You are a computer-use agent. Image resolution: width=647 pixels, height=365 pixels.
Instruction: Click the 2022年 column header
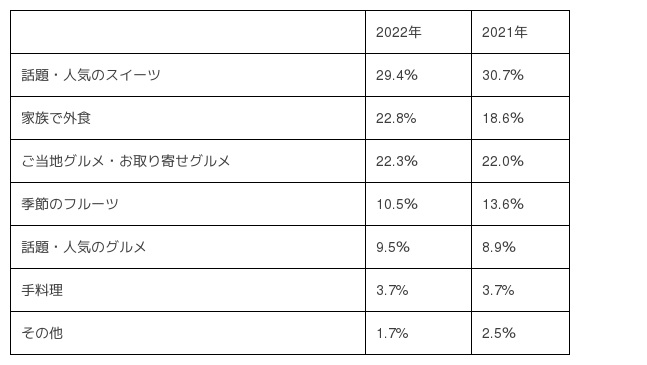tap(418, 32)
